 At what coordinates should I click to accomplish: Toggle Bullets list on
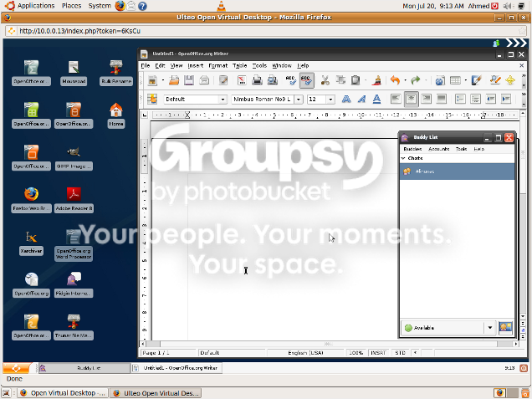(476, 99)
